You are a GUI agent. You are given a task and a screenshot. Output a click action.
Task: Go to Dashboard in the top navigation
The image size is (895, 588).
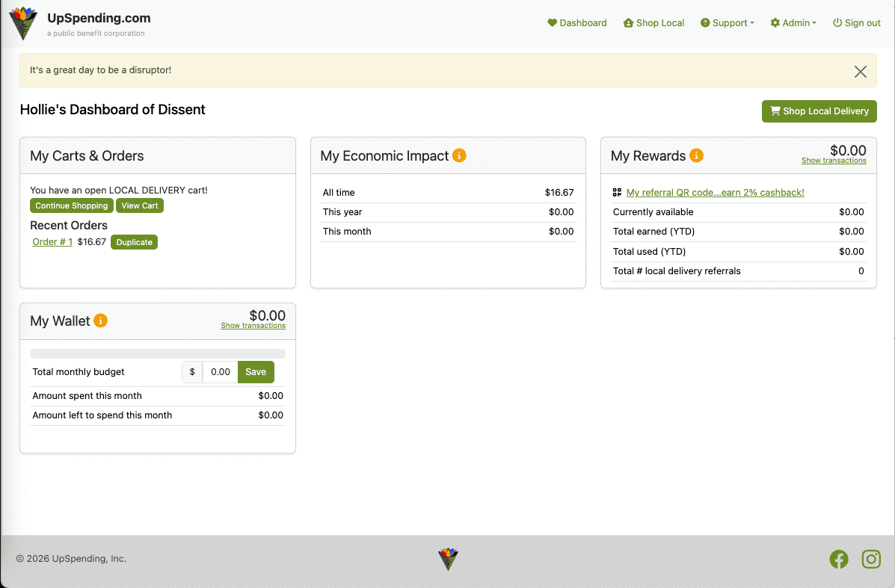[577, 23]
